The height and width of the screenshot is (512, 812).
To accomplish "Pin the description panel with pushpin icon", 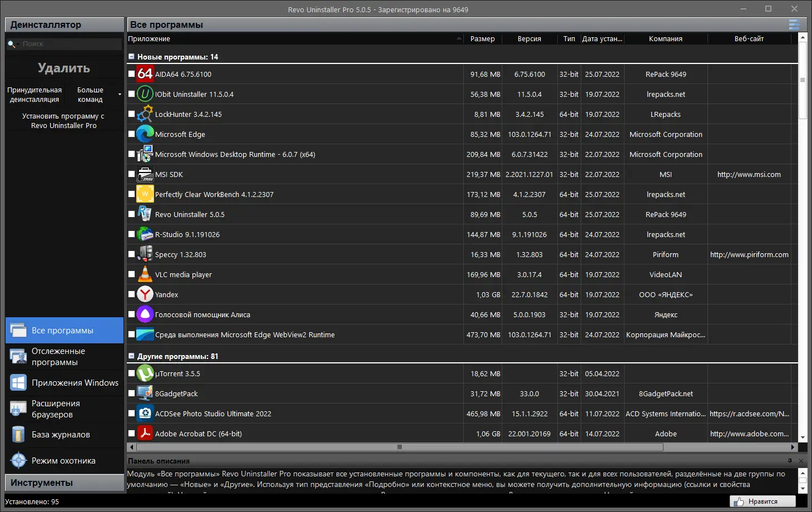I will pos(790,461).
